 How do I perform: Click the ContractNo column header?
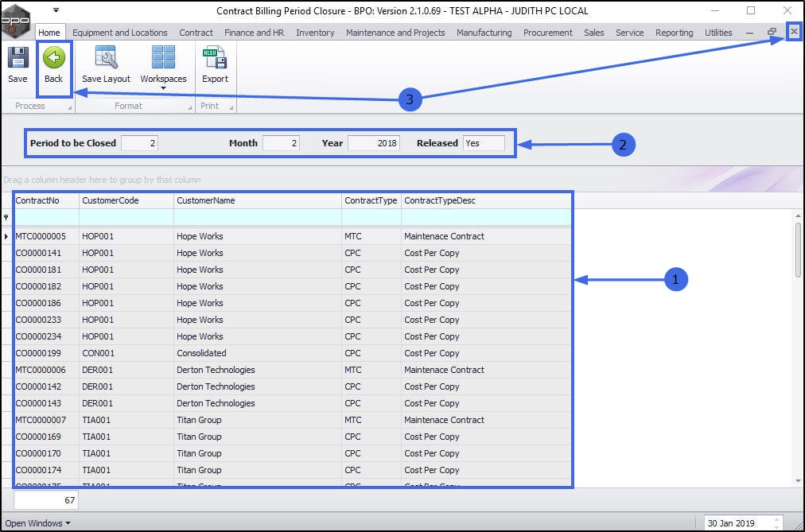click(46, 200)
